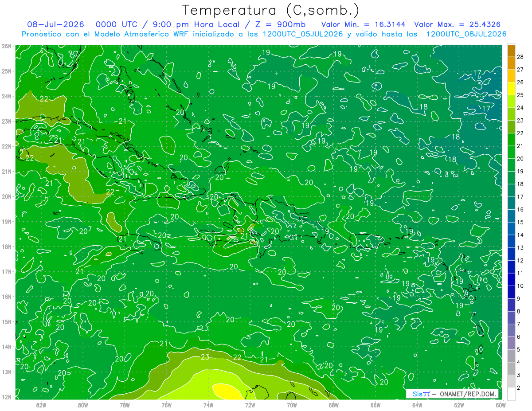Click the '20N' latitude label
Viewport: 532px width, 411px height.
[6, 196]
